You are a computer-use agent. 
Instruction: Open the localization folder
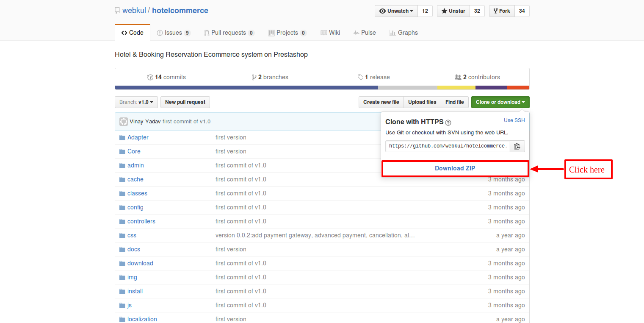pyautogui.click(x=142, y=319)
